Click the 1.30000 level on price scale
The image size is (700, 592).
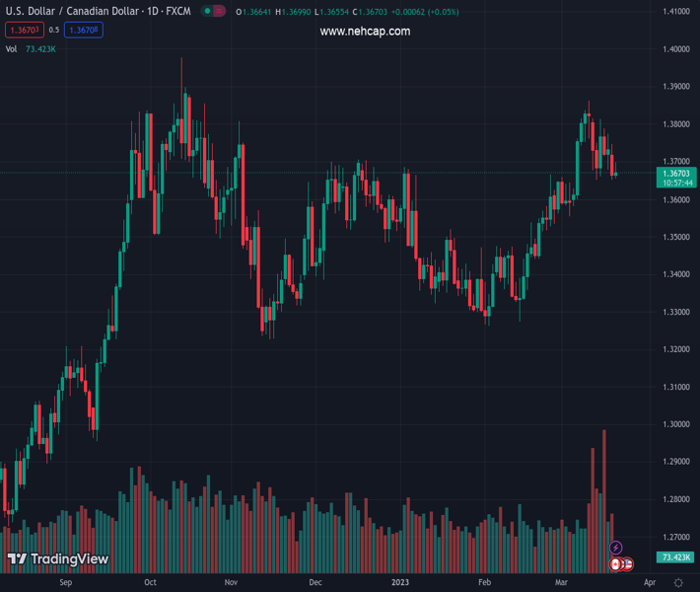[675, 424]
